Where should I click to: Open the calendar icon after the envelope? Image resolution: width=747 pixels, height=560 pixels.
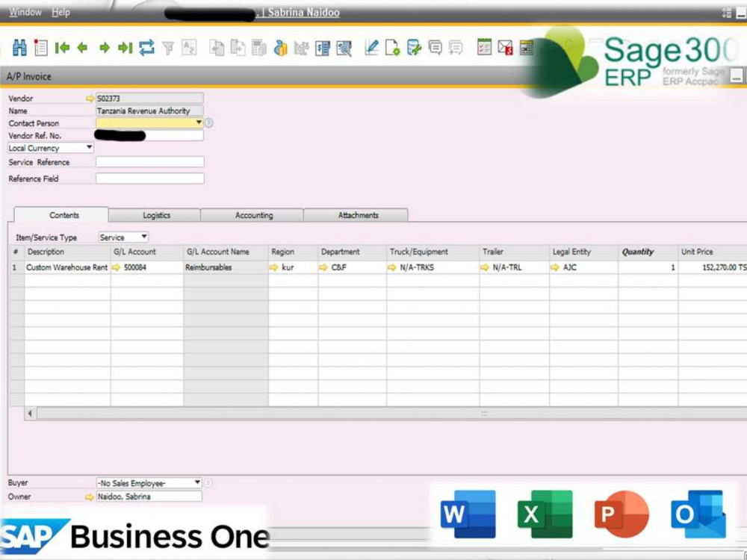526,48
